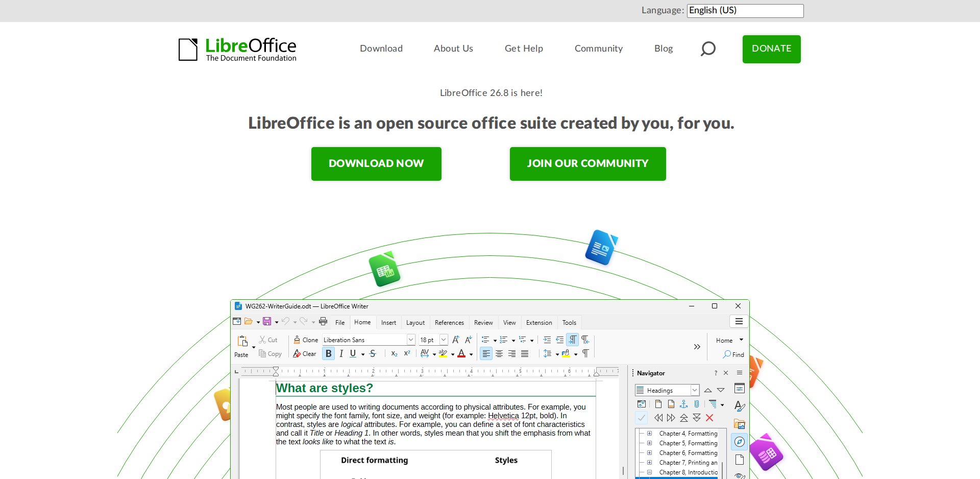980x479 pixels.
Task: Toggle Navigator content navigation view
Action: (642, 404)
